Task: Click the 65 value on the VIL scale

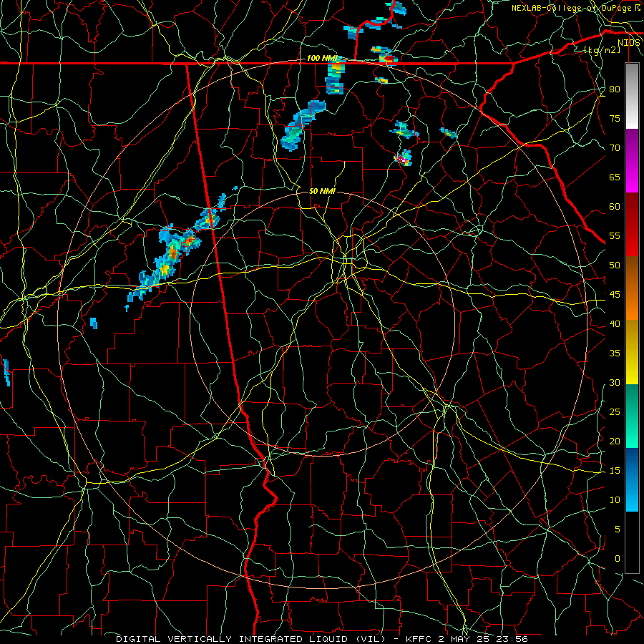Action: pyautogui.click(x=615, y=177)
